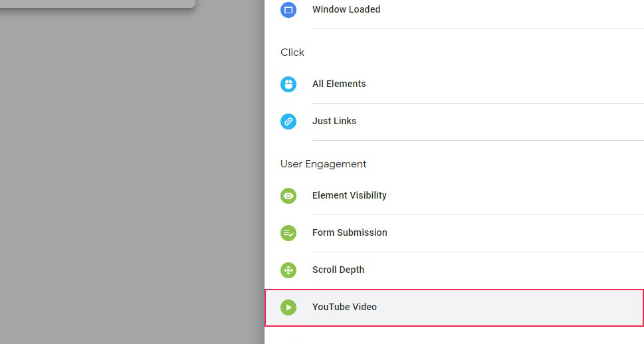This screenshot has height=344, width=644.
Task: Click the All Elements mouse icon
Action: point(288,84)
